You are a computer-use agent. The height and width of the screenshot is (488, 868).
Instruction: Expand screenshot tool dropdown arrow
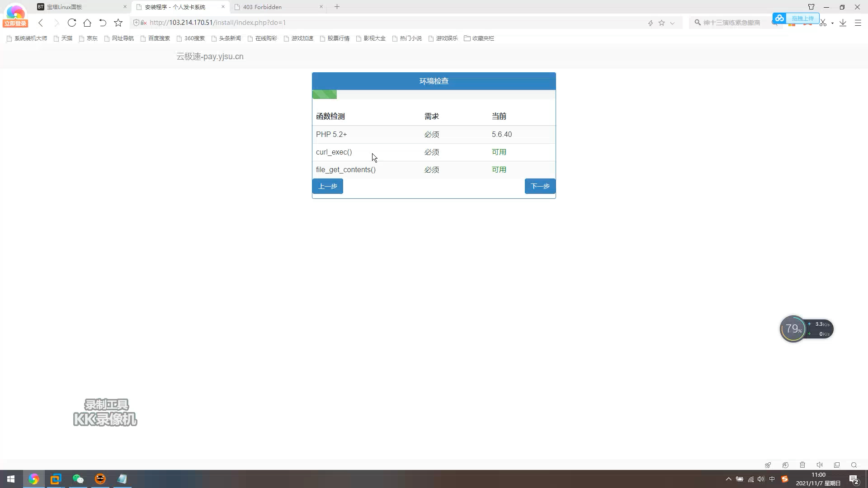click(x=832, y=23)
